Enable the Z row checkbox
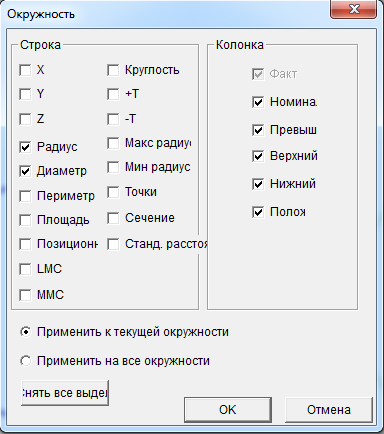The width and height of the screenshot is (384, 434). pos(25,119)
